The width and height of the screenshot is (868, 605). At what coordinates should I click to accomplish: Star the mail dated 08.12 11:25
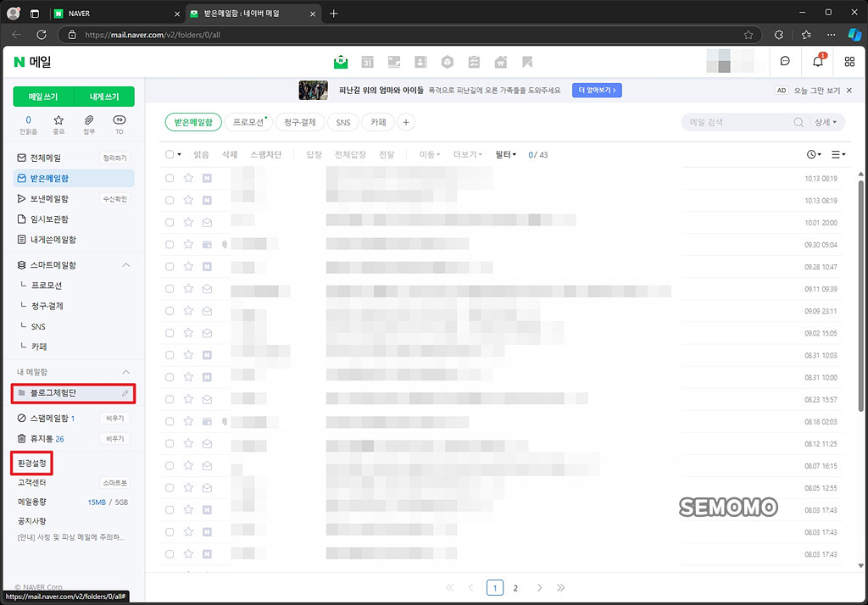188,443
